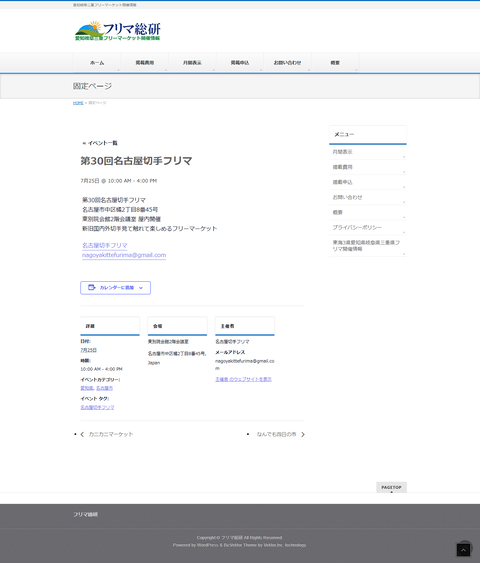Go back via « イベント一覧 link

pyautogui.click(x=100, y=143)
